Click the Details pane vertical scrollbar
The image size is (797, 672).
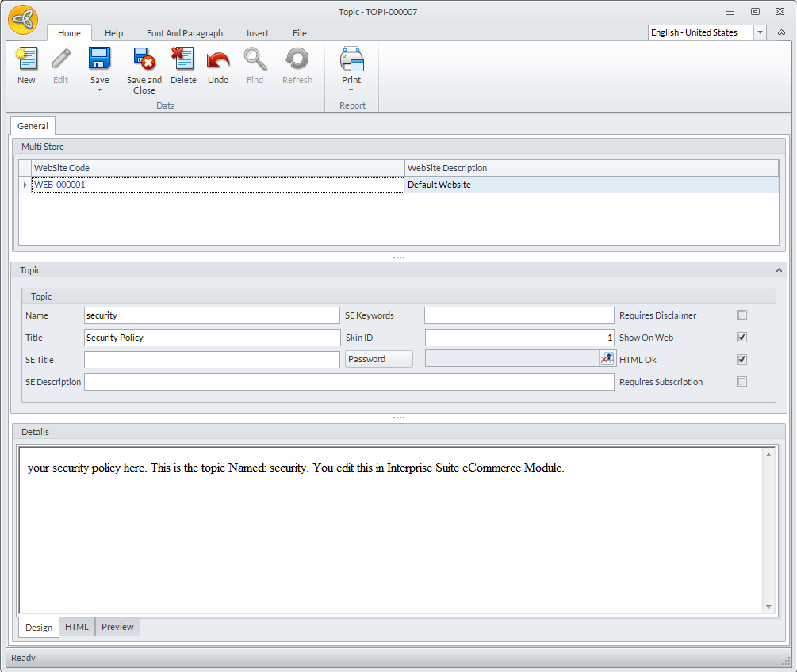coord(768,531)
